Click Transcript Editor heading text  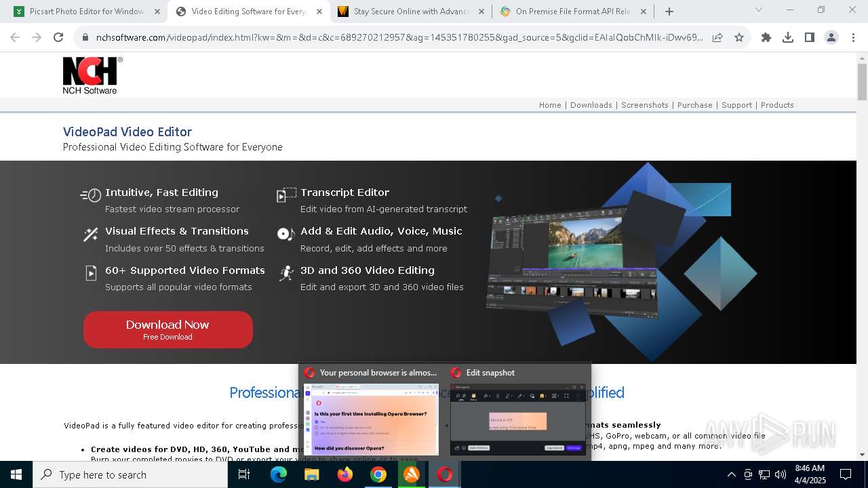tap(345, 192)
